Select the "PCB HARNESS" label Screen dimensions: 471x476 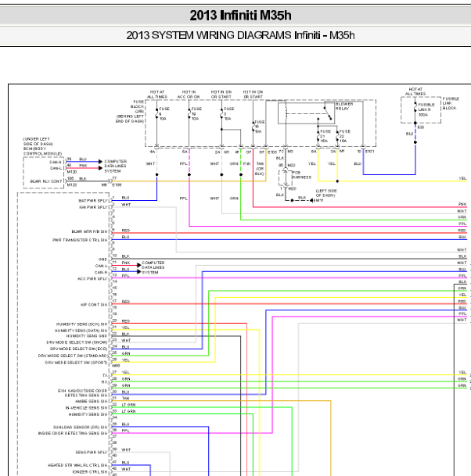pyautogui.click(x=301, y=175)
